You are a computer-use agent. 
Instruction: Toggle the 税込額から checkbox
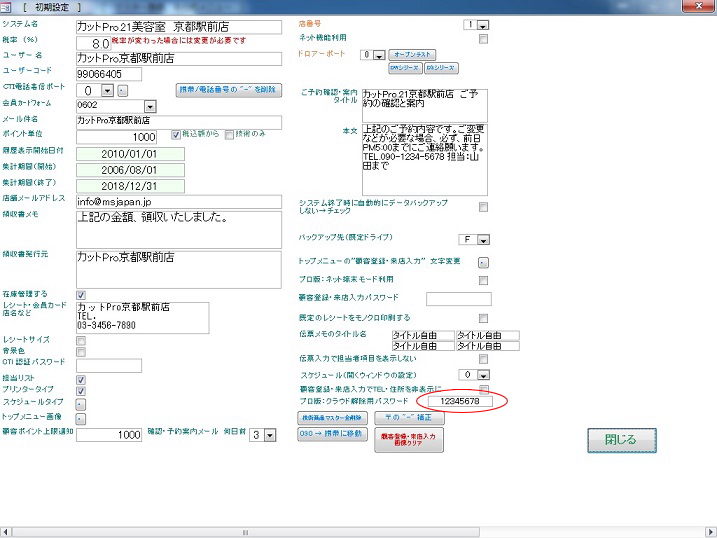pos(176,135)
